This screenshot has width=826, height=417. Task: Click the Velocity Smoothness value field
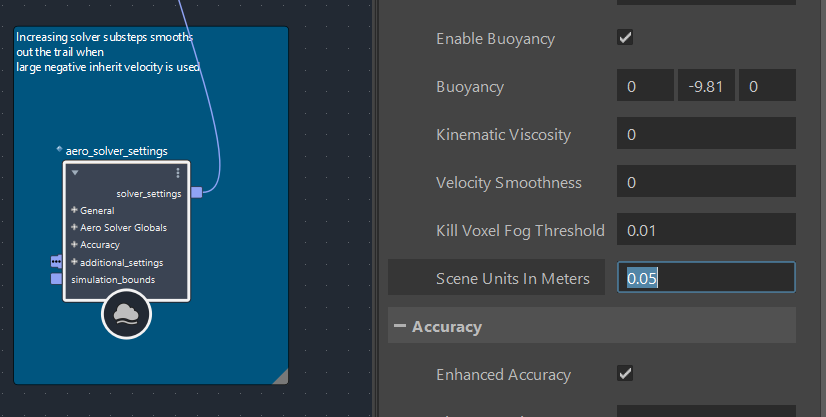pos(705,182)
